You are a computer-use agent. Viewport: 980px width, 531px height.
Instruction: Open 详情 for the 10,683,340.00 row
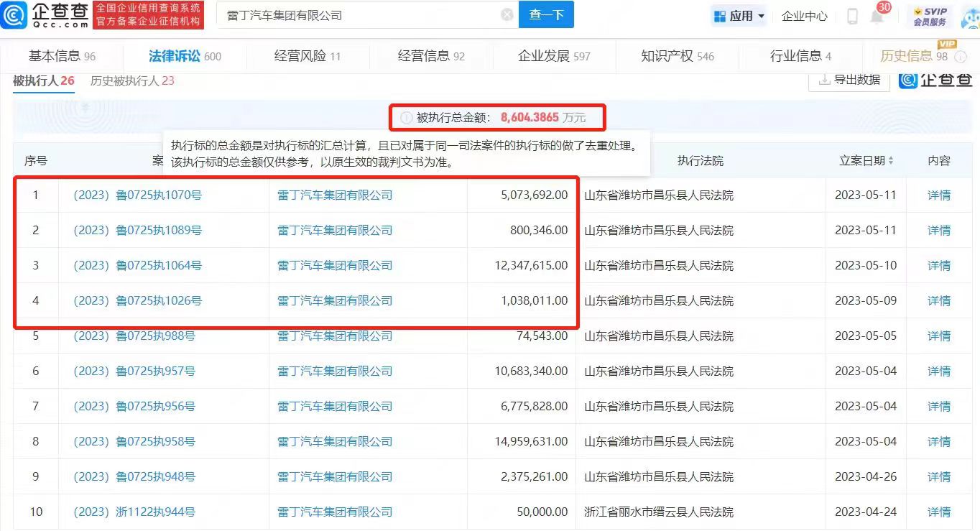939,371
